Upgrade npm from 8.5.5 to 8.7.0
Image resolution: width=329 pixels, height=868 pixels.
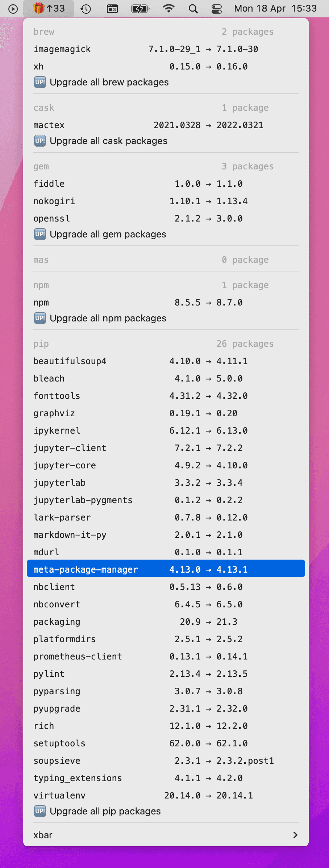click(x=166, y=303)
